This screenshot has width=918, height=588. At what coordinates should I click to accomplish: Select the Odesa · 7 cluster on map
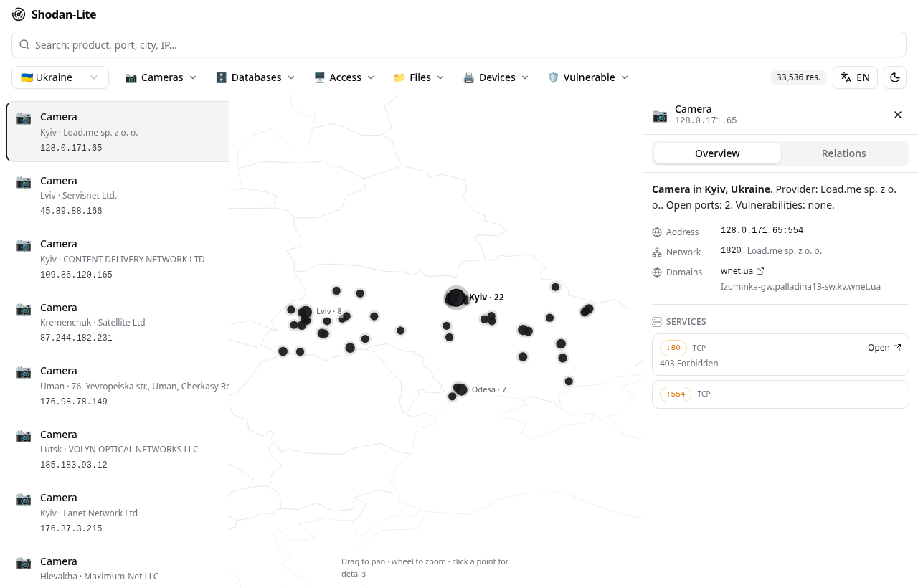461,389
